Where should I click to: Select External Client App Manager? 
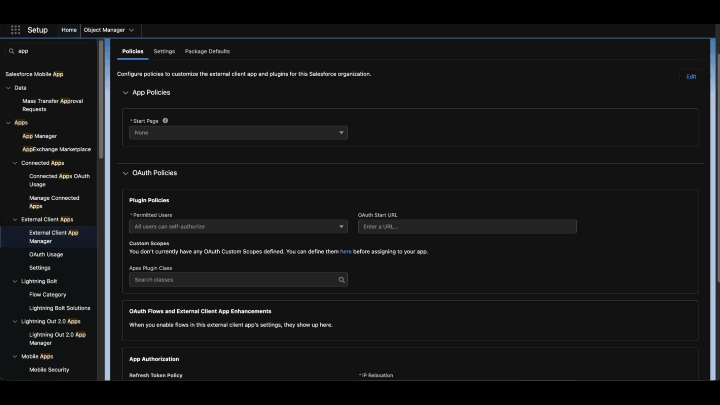tap(53, 237)
